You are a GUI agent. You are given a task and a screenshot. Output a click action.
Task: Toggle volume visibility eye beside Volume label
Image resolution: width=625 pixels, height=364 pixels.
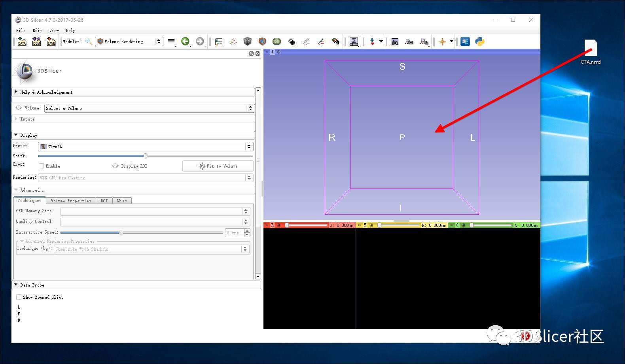(19, 108)
